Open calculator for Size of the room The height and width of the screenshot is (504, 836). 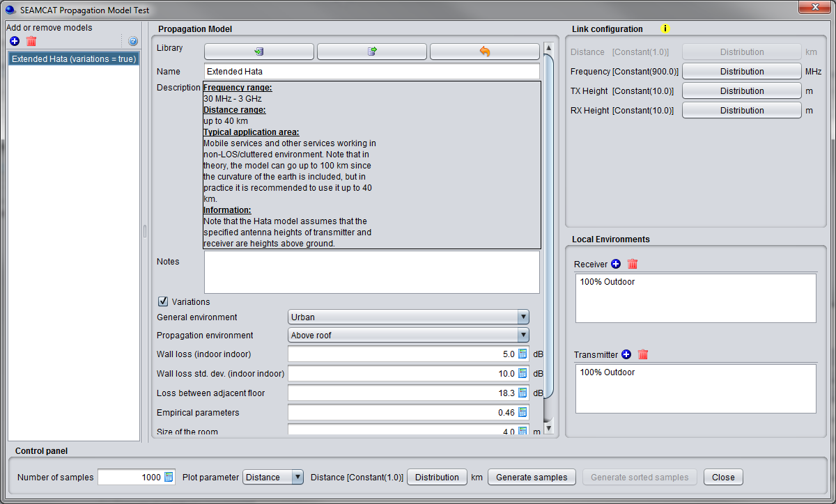click(522, 431)
